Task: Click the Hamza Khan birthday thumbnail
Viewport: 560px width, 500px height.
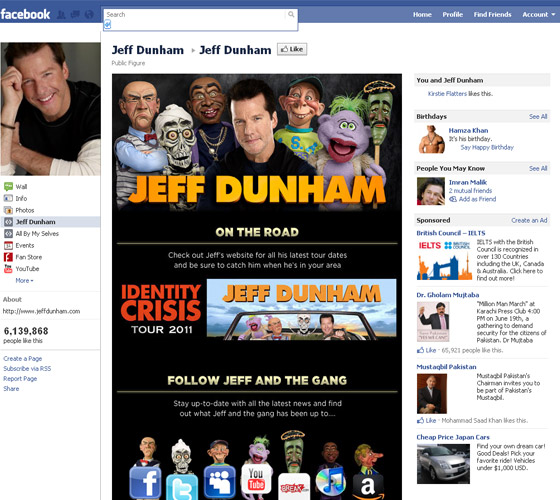Action: coord(431,140)
